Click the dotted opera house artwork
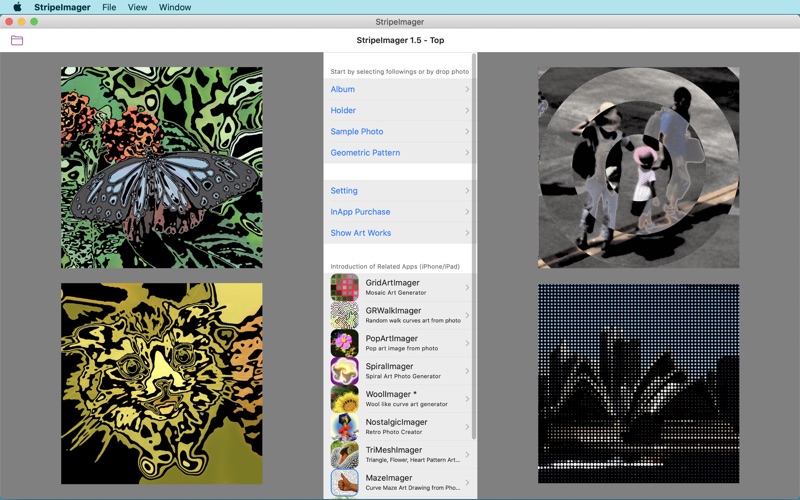 pos(638,383)
